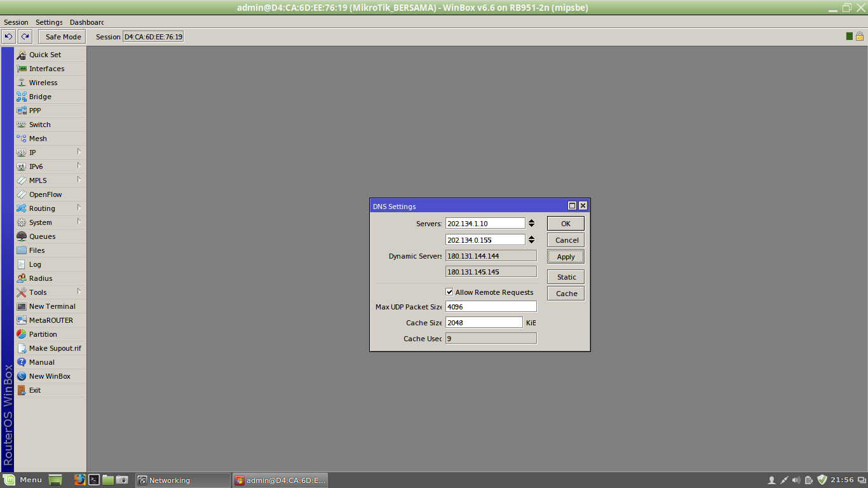The image size is (868, 488).
Task: Click the shield update manager tray icon
Action: click(x=822, y=480)
